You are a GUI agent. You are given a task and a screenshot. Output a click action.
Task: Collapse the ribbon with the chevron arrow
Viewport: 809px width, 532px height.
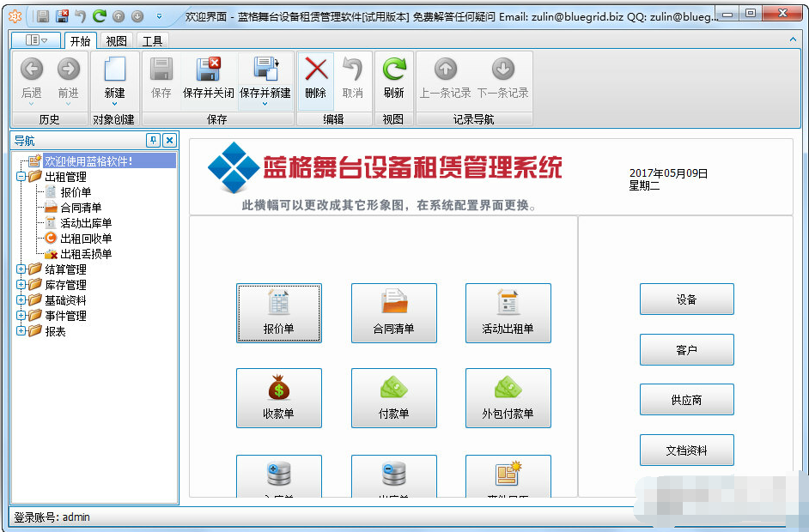tap(792, 39)
